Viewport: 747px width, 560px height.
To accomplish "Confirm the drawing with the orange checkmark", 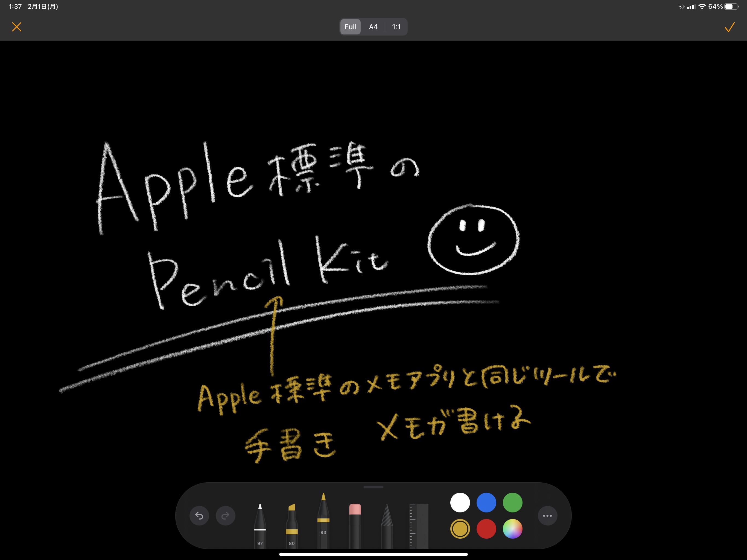I will click(730, 27).
